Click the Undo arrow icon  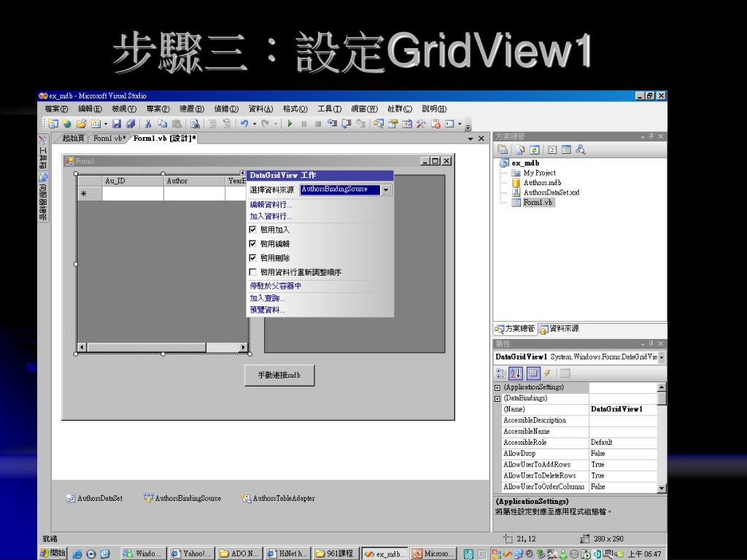[244, 124]
